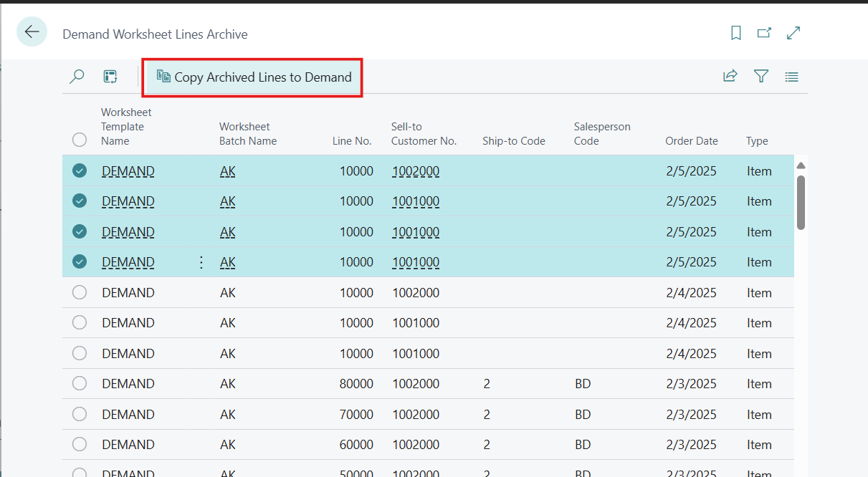Click the vertical scrollbar thumb

(x=801, y=203)
